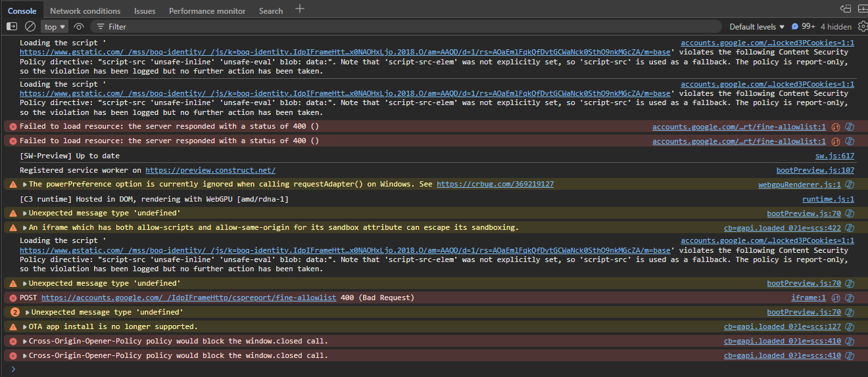Open the Performance monitor tab

pos(207,11)
